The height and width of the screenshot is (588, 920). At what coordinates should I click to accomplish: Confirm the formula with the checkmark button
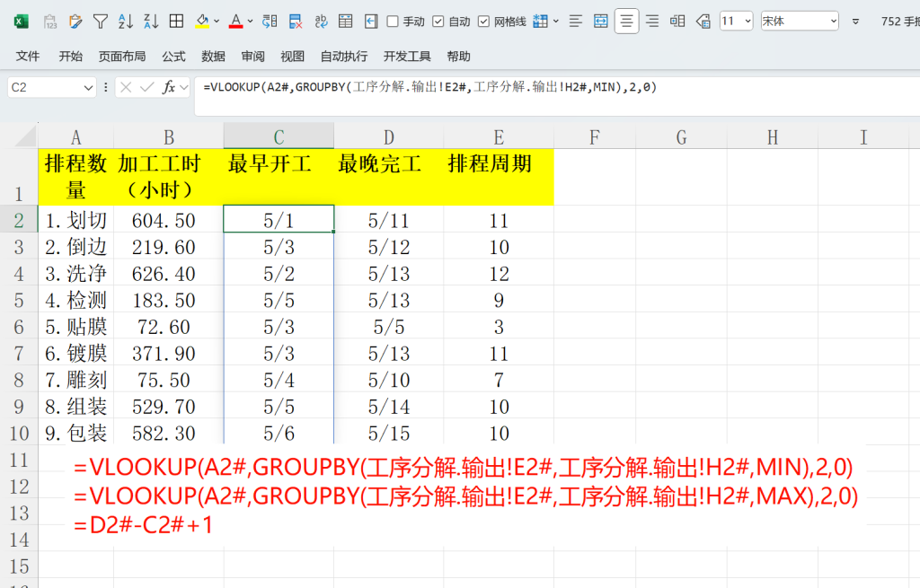pos(147,88)
